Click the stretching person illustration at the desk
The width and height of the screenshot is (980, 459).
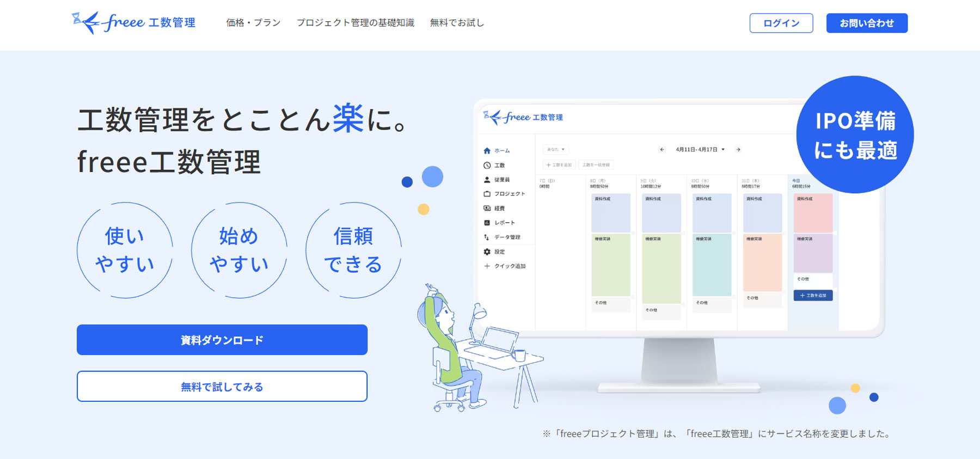pyautogui.click(x=452, y=348)
